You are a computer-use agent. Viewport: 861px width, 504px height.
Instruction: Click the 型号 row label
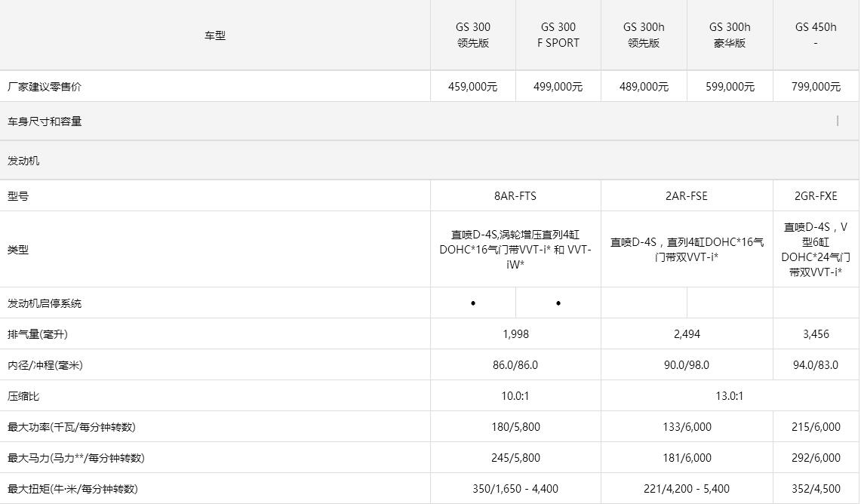[18, 196]
